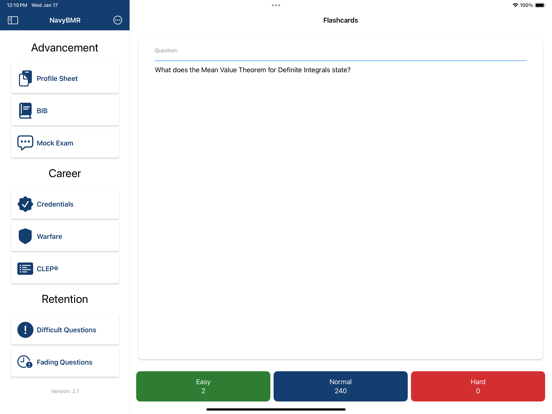Click the Profile Sheet clipboard icon
552x414 pixels.
[25, 79]
